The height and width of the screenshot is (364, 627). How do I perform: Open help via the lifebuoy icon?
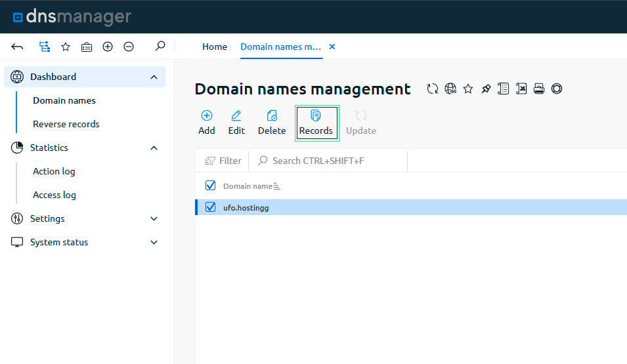pyautogui.click(x=557, y=89)
